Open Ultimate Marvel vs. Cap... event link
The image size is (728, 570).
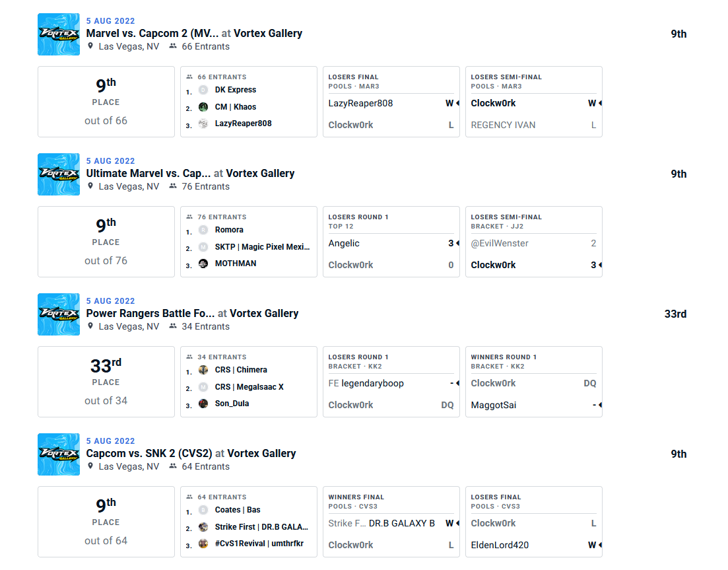(148, 173)
